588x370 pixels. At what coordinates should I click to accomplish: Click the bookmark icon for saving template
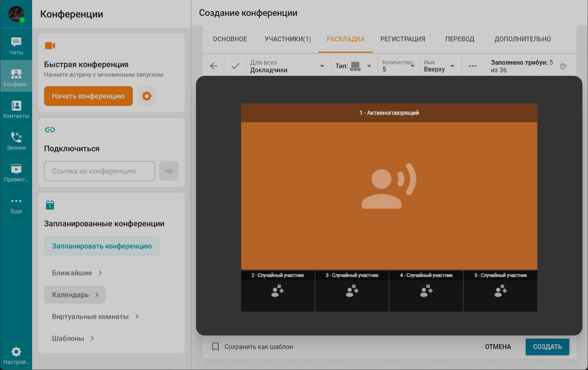215,347
